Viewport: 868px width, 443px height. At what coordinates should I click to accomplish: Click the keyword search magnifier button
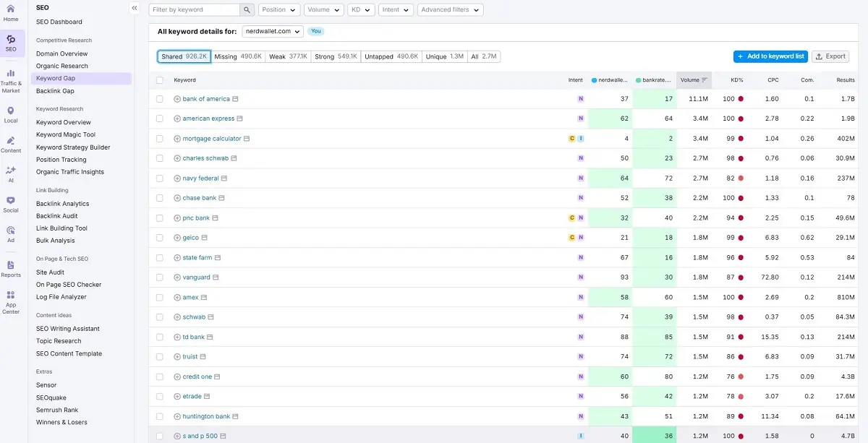[247, 10]
